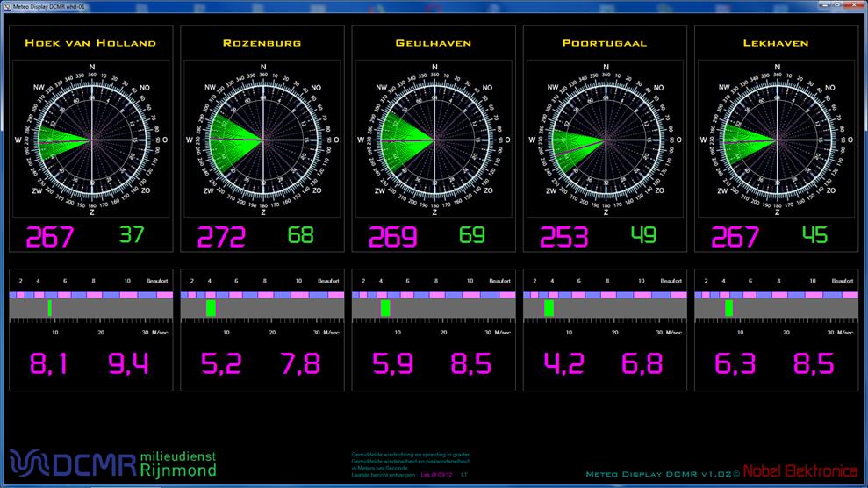Image resolution: width=868 pixels, height=488 pixels.
Task: Click the Hoek van Holland wind compass
Action: (91, 140)
